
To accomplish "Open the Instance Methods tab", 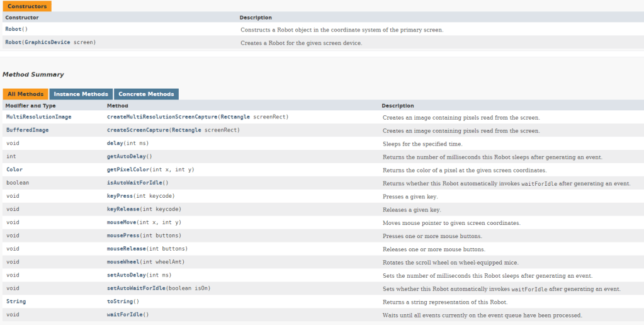I will pos(81,94).
